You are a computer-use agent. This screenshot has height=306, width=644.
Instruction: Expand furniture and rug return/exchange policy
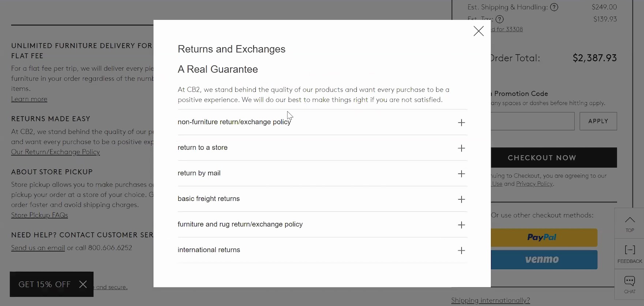coord(461,225)
